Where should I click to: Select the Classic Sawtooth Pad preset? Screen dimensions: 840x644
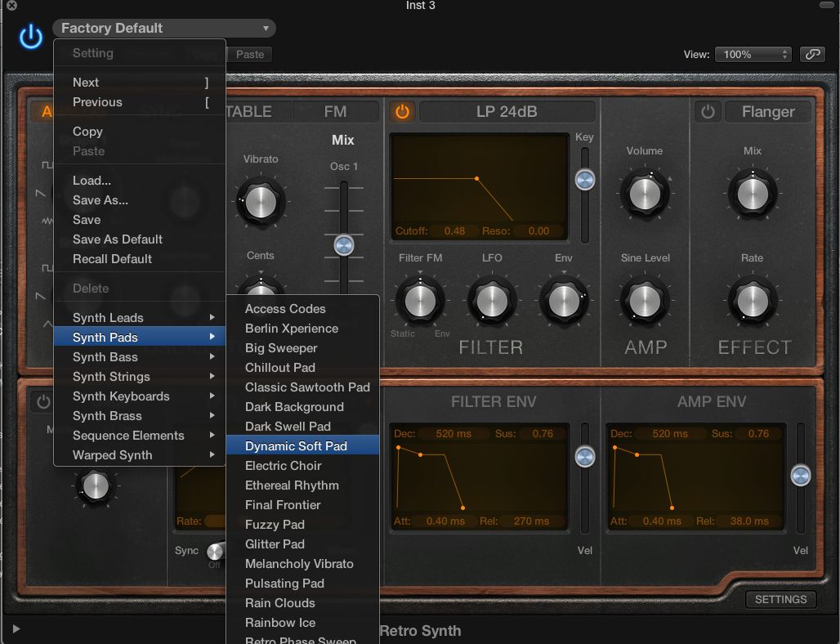click(302, 387)
